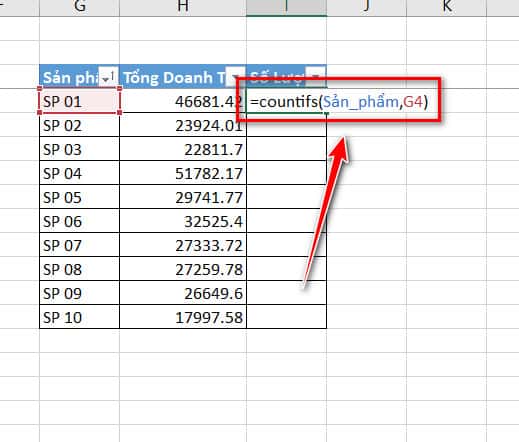Click inside the countifs formula being edited

click(338, 101)
